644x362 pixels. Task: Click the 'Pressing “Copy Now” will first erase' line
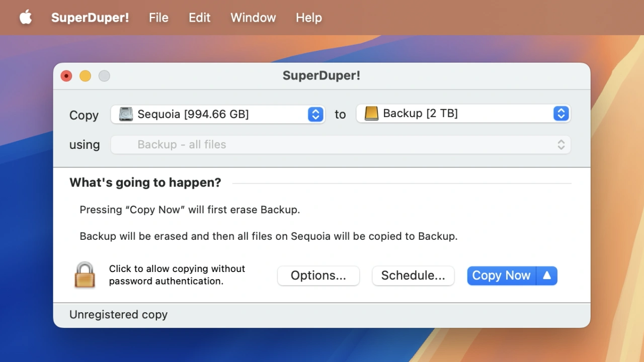click(190, 210)
